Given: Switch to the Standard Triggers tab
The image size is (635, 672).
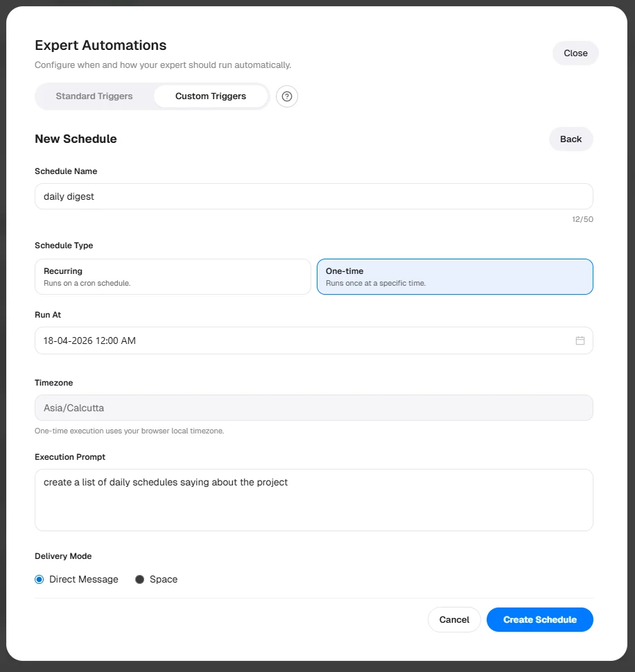Looking at the screenshot, I should tap(94, 96).
